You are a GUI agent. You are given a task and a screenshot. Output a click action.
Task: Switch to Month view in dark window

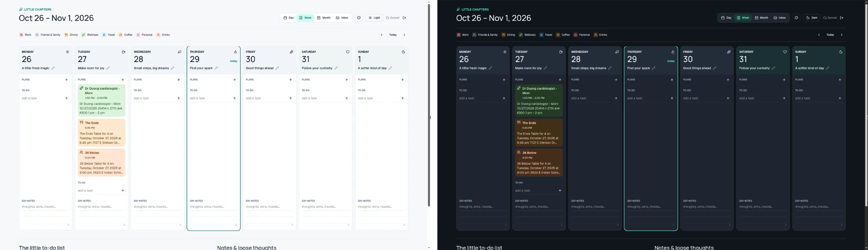(761, 18)
